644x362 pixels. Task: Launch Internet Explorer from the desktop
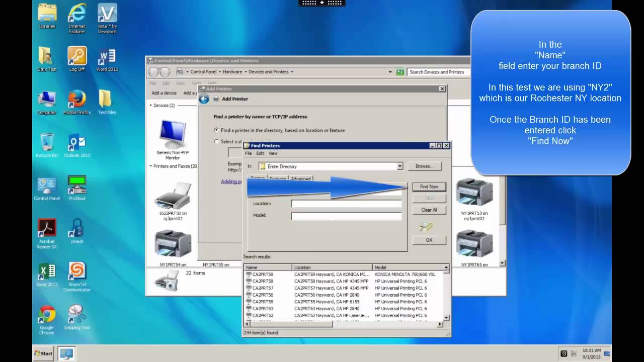tap(77, 19)
